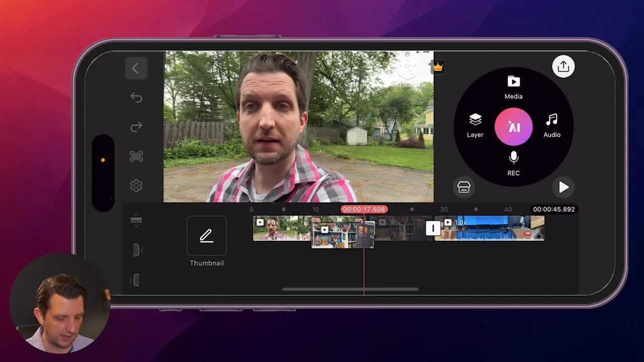
Task: Tap the jump-to-start chevron on the sidebar
Action: [137, 250]
